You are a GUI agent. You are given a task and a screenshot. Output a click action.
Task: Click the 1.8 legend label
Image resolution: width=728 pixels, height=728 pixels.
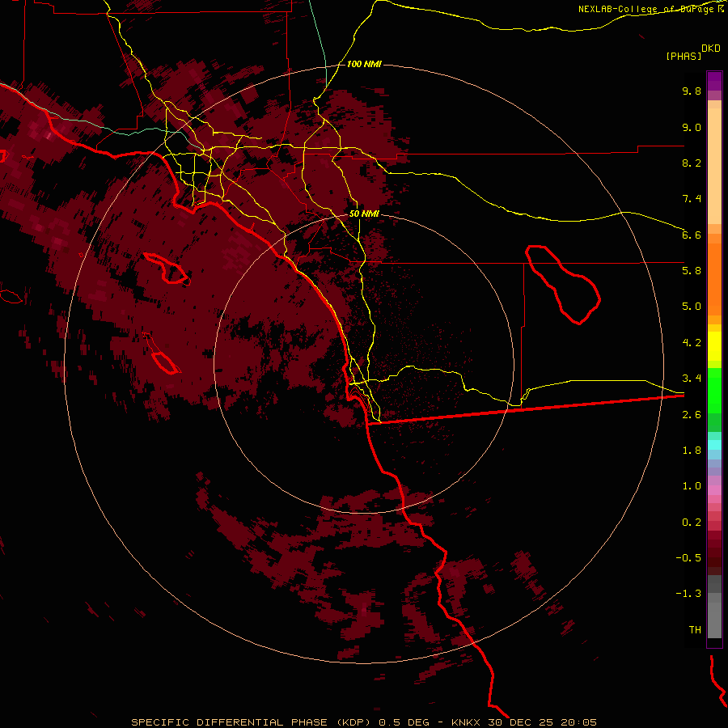click(692, 451)
